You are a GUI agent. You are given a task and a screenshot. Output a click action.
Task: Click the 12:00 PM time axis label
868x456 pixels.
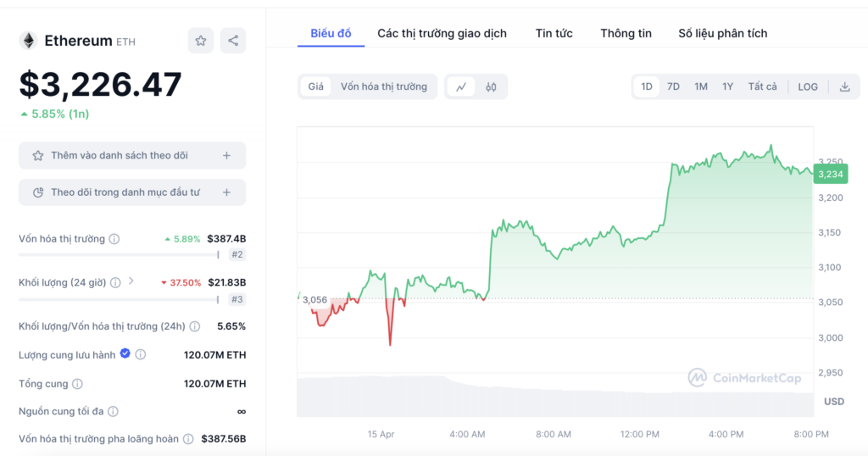(x=639, y=435)
